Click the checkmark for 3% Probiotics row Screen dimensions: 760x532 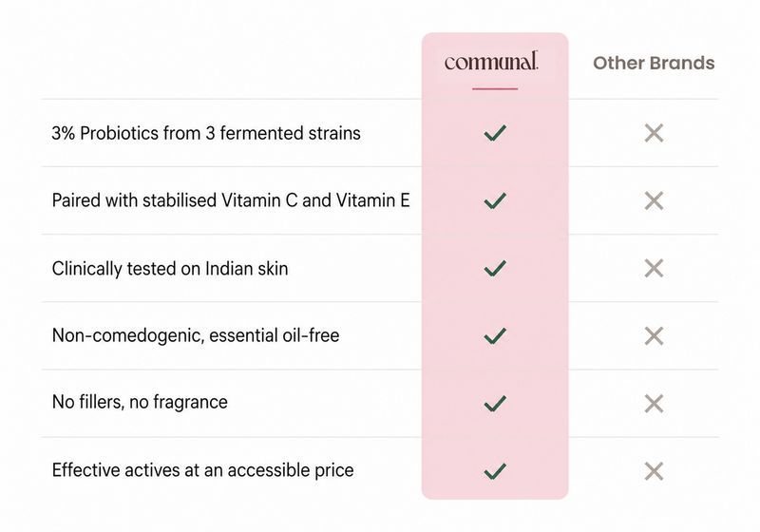[495, 133]
